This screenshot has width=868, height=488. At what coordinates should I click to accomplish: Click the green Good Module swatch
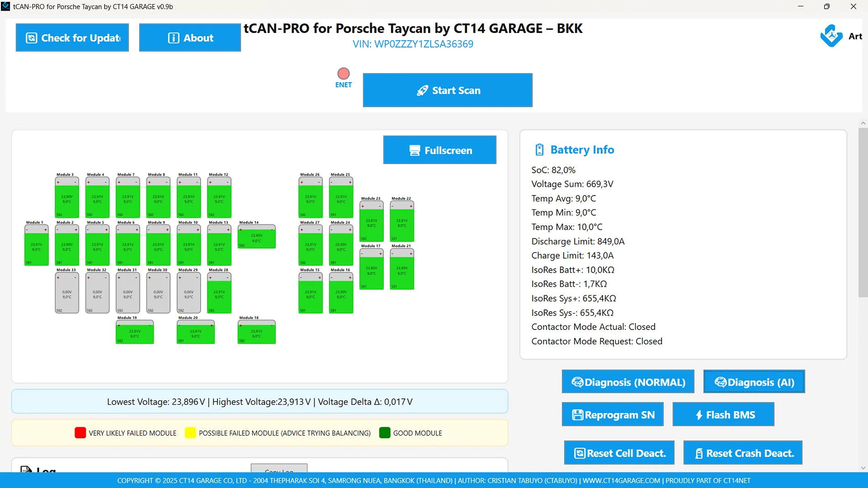click(x=385, y=433)
